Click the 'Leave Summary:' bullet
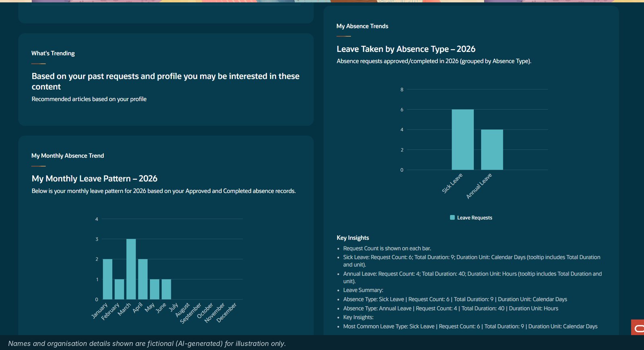The height and width of the screenshot is (350, 644). 363,290
